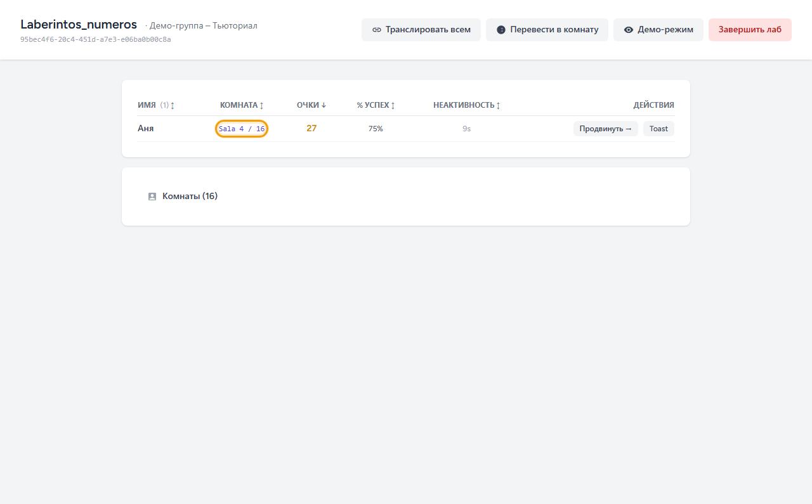812x504 pixels.
Task: Sort table by Очки column
Action: tap(311, 105)
